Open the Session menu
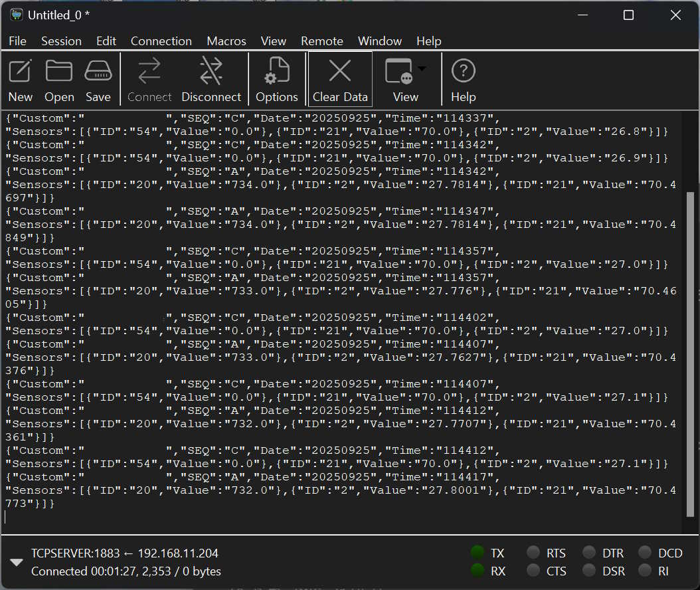Screen dimensions: 700x590 point(61,41)
